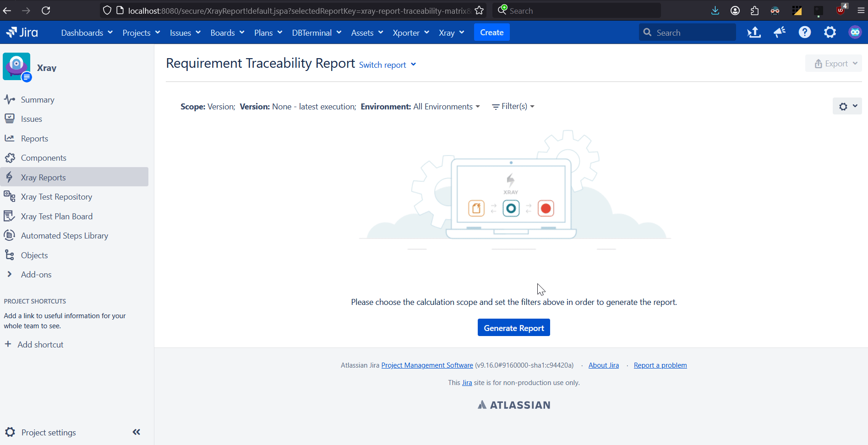Collapse the sidebar with the double chevron

(136, 432)
